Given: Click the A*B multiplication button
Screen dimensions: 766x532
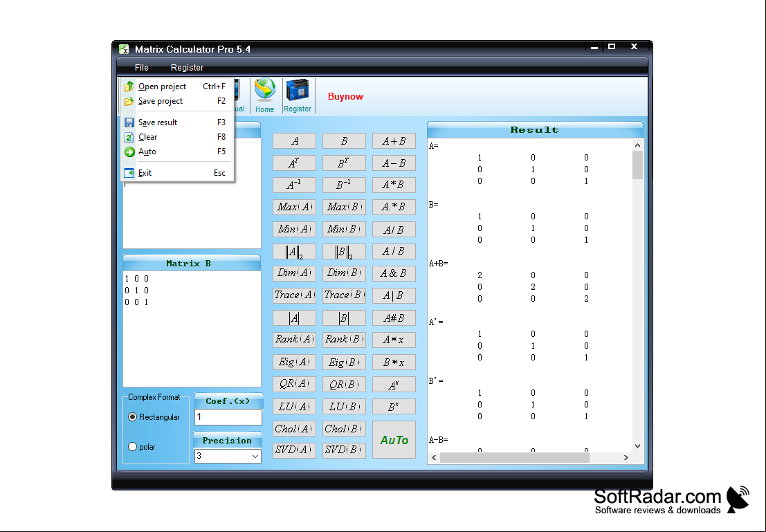Looking at the screenshot, I should pyautogui.click(x=394, y=185).
